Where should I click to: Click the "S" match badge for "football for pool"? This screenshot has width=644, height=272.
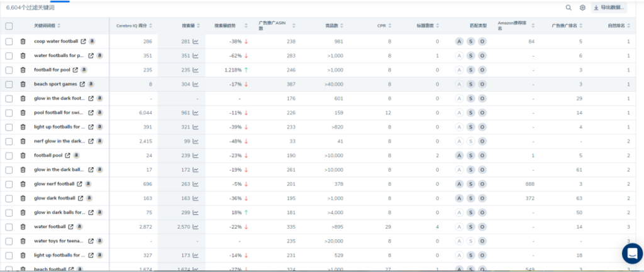471,70
